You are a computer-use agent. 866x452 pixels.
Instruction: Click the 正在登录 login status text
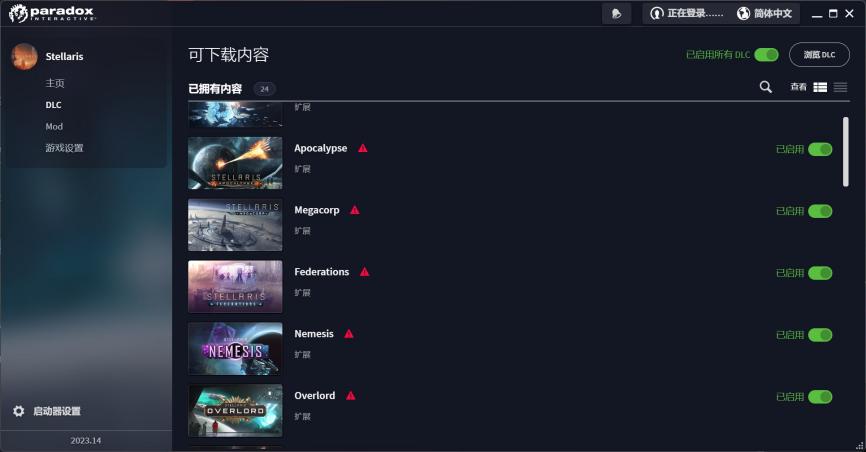point(695,13)
